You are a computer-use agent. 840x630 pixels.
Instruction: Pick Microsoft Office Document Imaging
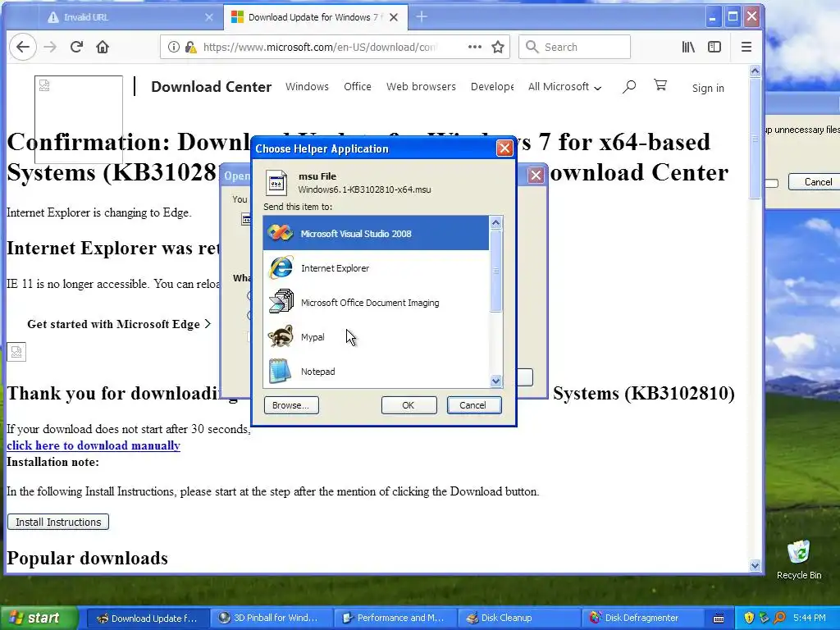click(x=376, y=302)
